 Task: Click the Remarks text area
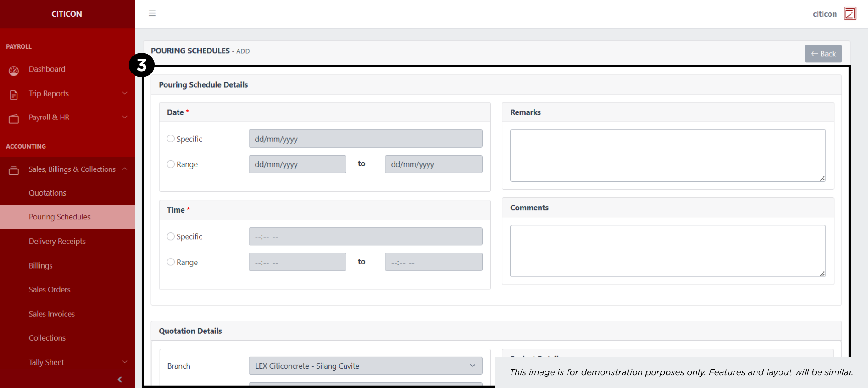click(668, 156)
